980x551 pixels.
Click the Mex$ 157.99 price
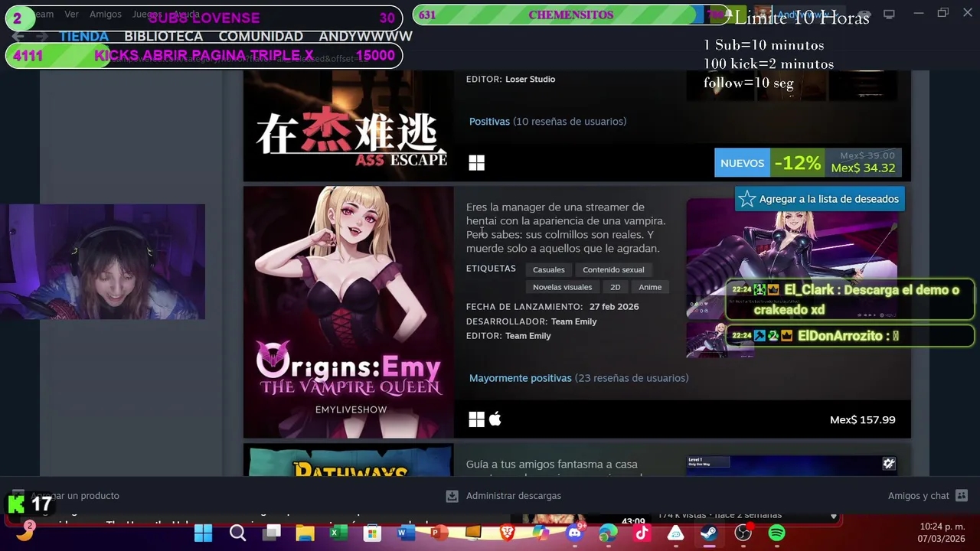(862, 419)
